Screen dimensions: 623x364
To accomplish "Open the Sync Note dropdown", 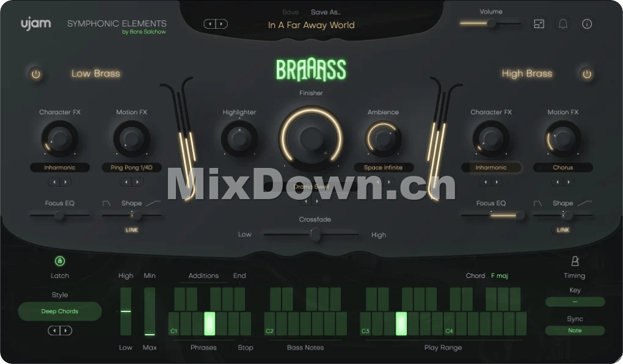I will pyautogui.click(x=575, y=330).
